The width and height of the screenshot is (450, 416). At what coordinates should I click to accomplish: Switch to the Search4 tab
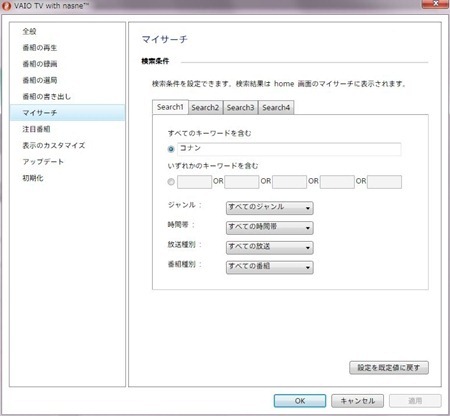276,108
